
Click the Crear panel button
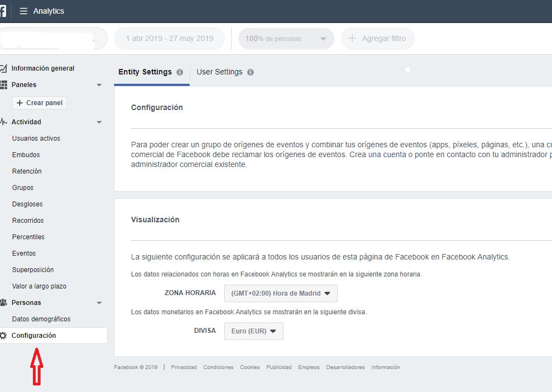pyautogui.click(x=39, y=102)
